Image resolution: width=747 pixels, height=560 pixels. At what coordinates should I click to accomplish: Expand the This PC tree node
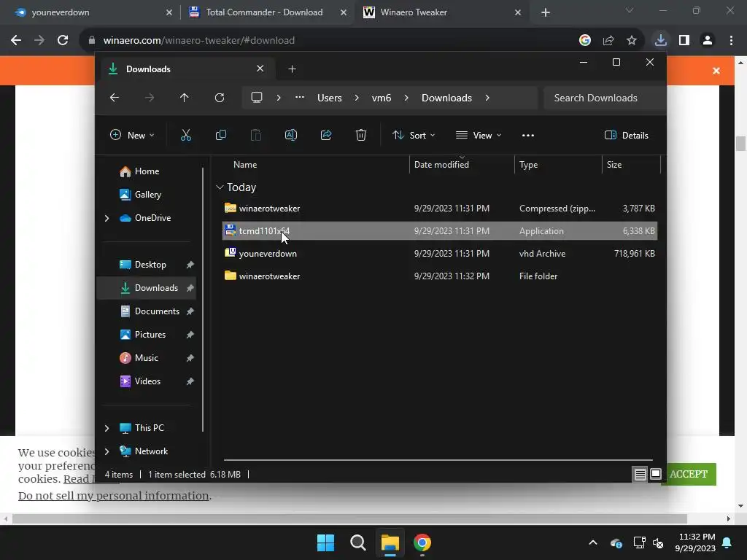107,428
